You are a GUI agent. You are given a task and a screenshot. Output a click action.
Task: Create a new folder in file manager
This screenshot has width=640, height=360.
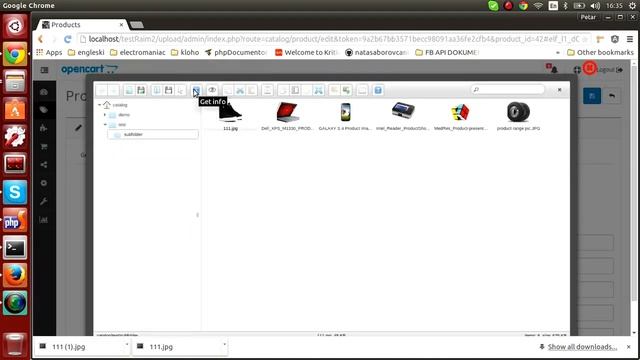[129, 90]
